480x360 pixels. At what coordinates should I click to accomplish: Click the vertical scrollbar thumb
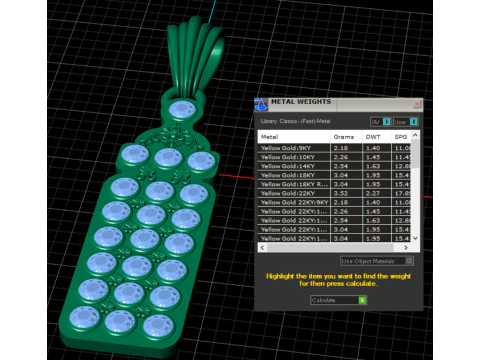[x=415, y=153]
